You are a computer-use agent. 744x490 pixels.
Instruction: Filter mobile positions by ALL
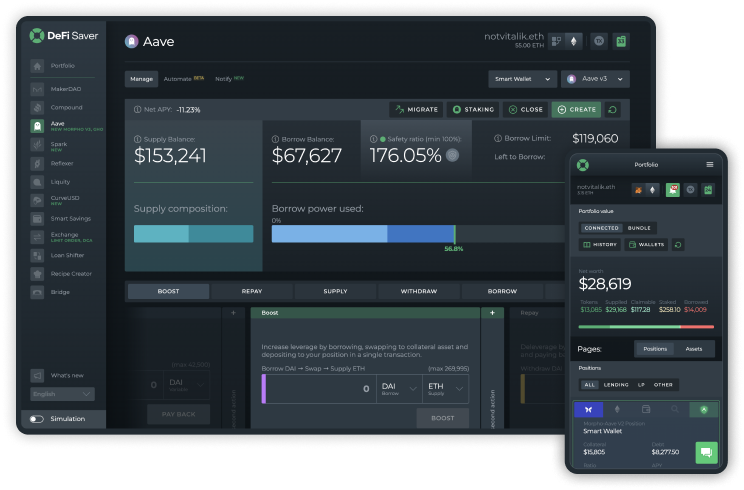click(589, 385)
